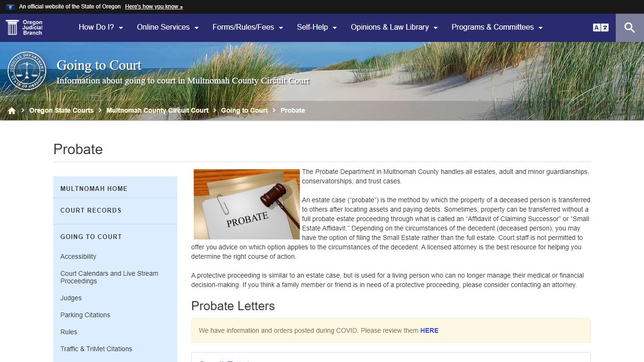The height and width of the screenshot is (362, 644).
Task: Click the breadcrumb home icon
Action: (x=12, y=110)
